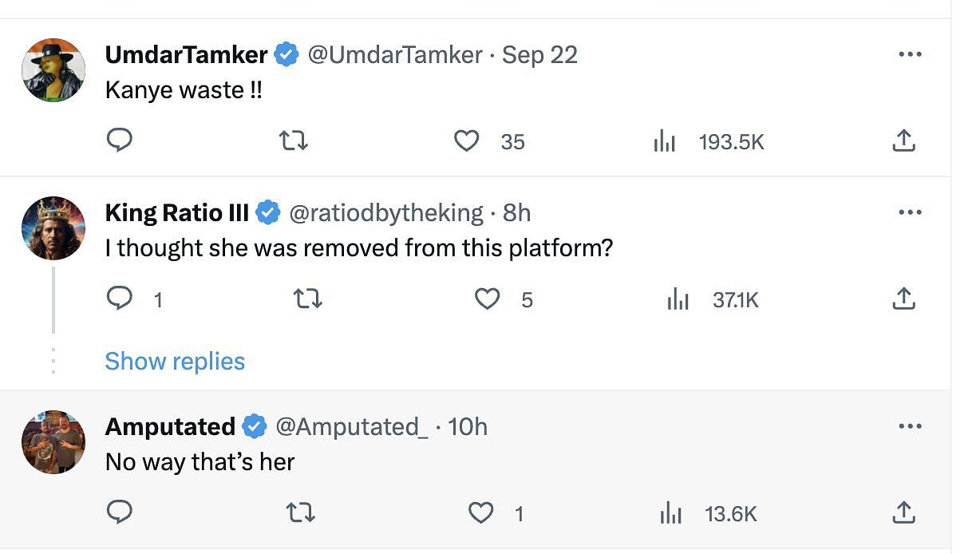Like Amputated's "No way that's her" tweet
Image resolution: width=980 pixels, height=554 pixels.
[480, 512]
